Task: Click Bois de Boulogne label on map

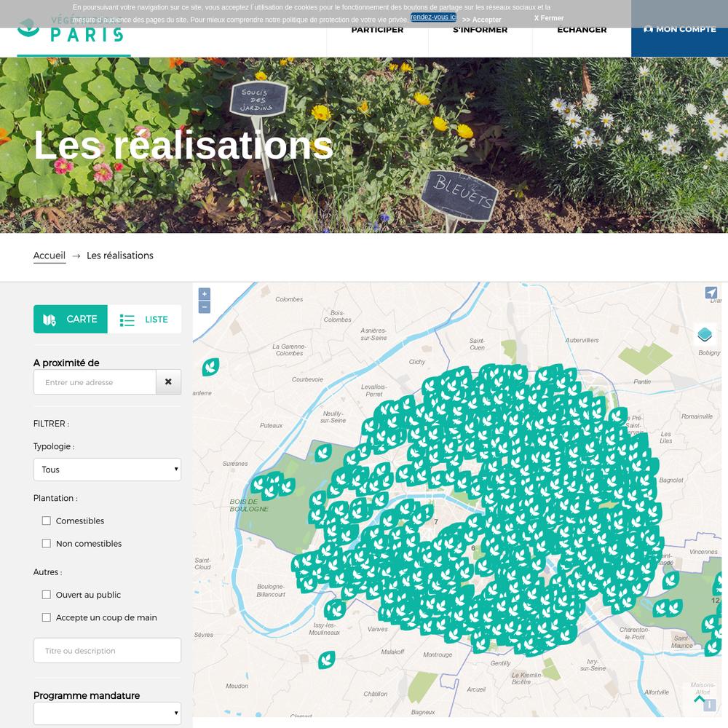Action: pyautogui.click(x=249, y=505)
